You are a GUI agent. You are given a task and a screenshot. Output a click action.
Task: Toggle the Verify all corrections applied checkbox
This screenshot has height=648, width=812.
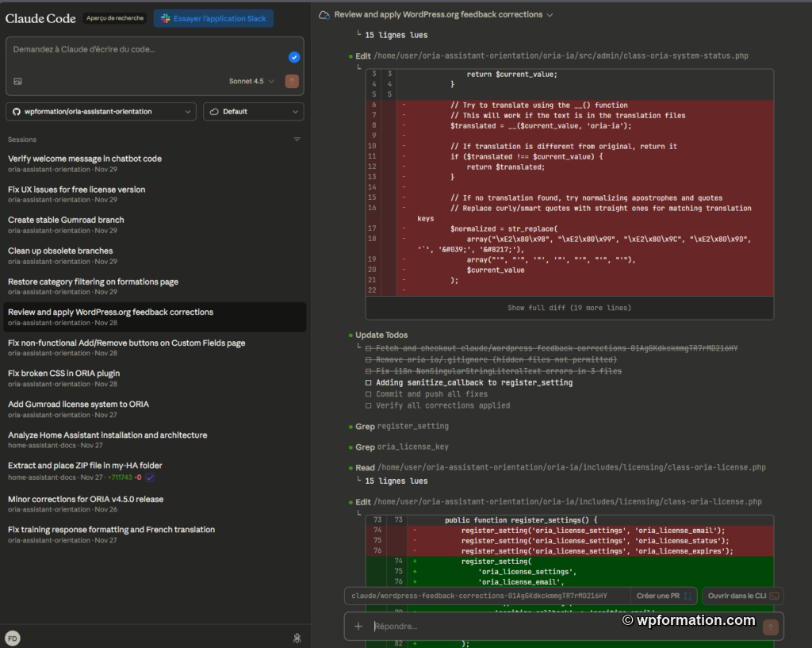point(369,405)
